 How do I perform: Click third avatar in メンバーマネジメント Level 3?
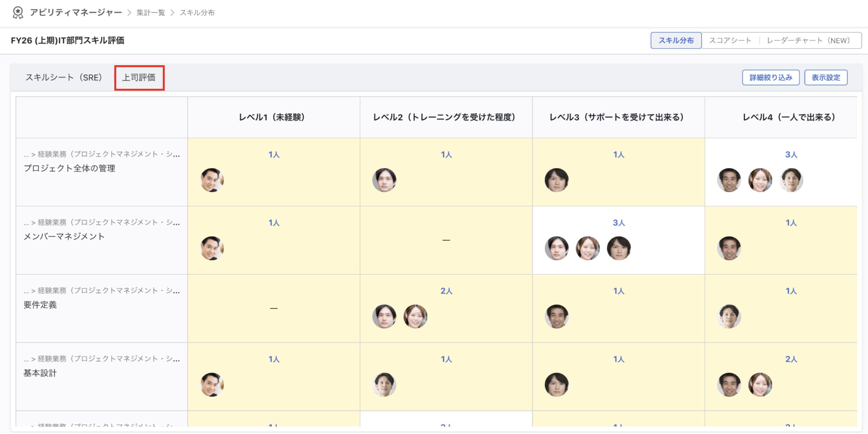[x=619, y=248]
